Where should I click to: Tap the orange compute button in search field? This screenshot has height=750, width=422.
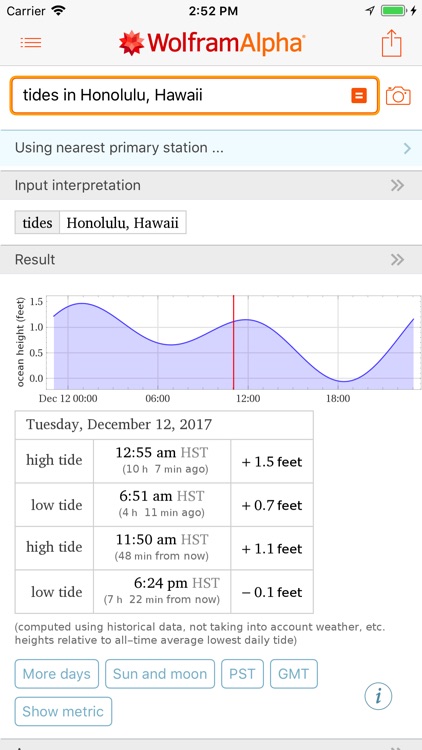[x=359, y=96]
